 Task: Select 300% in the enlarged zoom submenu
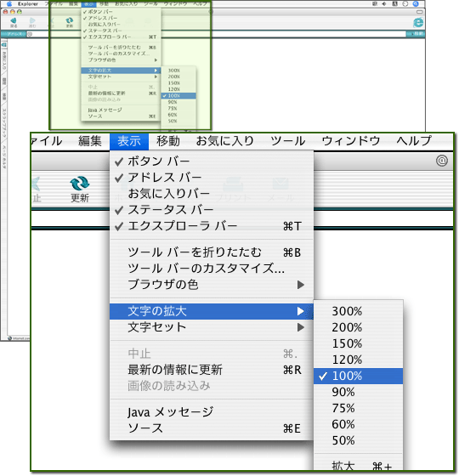pos(359,311)
